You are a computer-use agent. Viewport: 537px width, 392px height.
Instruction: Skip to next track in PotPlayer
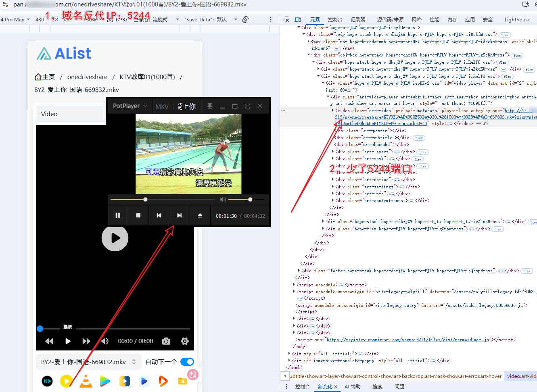(x=180, y=215)
